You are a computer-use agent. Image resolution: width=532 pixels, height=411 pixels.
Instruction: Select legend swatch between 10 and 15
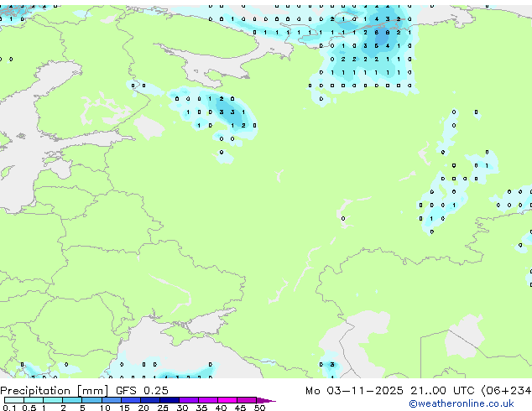coord(112,400)
